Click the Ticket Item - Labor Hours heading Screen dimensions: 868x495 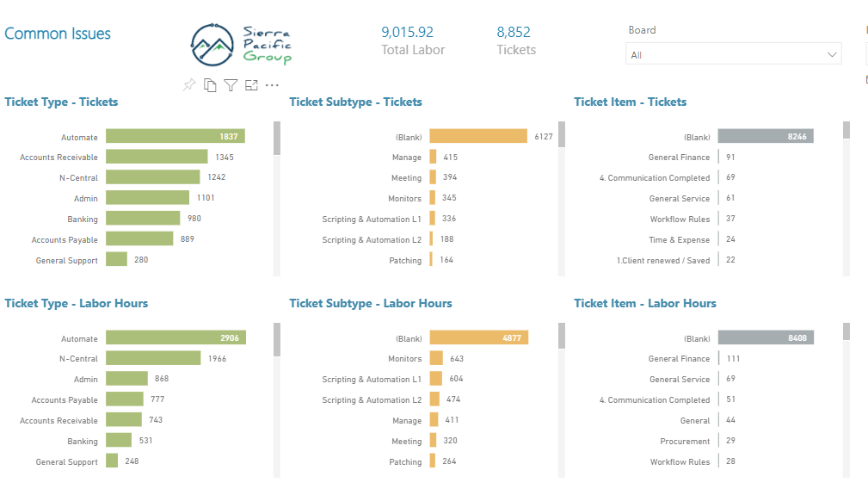645,303
